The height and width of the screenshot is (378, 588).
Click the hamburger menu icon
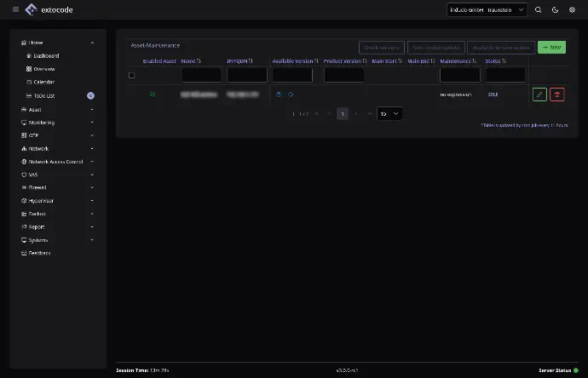15,9
